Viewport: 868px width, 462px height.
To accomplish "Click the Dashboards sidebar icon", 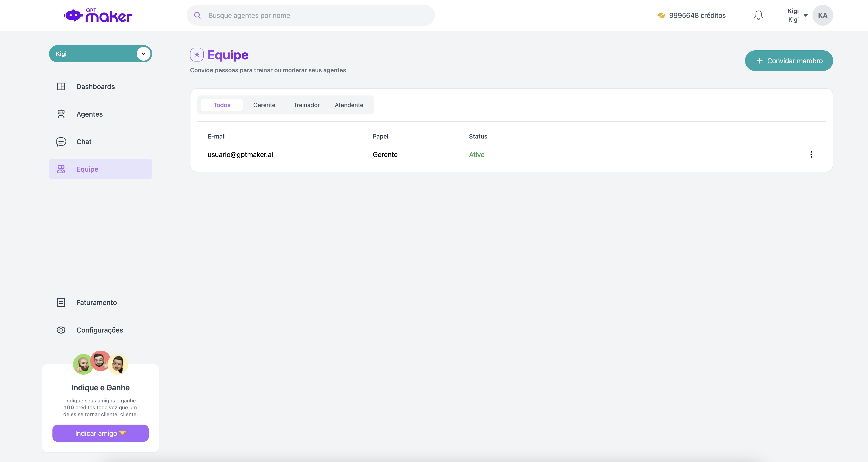I will coord(61,86).
